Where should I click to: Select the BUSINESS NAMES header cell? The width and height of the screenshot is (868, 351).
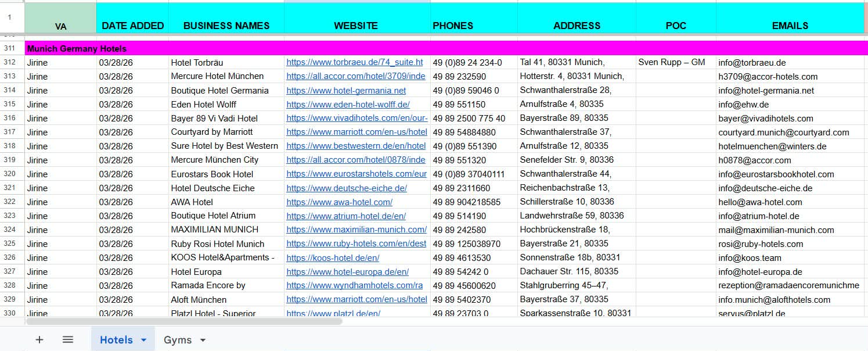(226, 18)
